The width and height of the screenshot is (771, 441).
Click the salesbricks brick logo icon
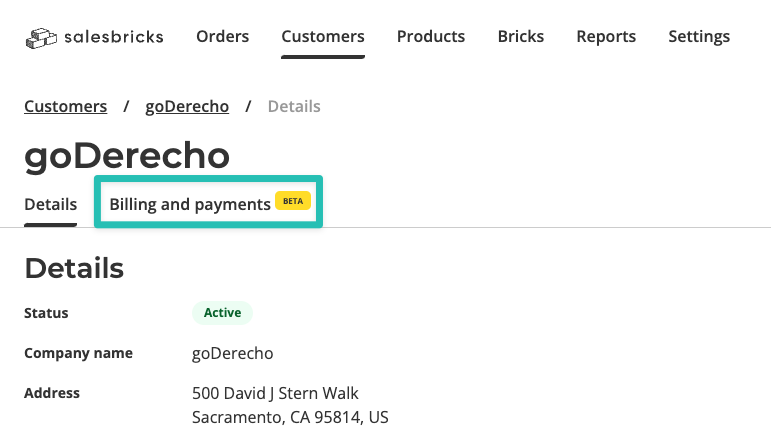(x=41, y=38)
